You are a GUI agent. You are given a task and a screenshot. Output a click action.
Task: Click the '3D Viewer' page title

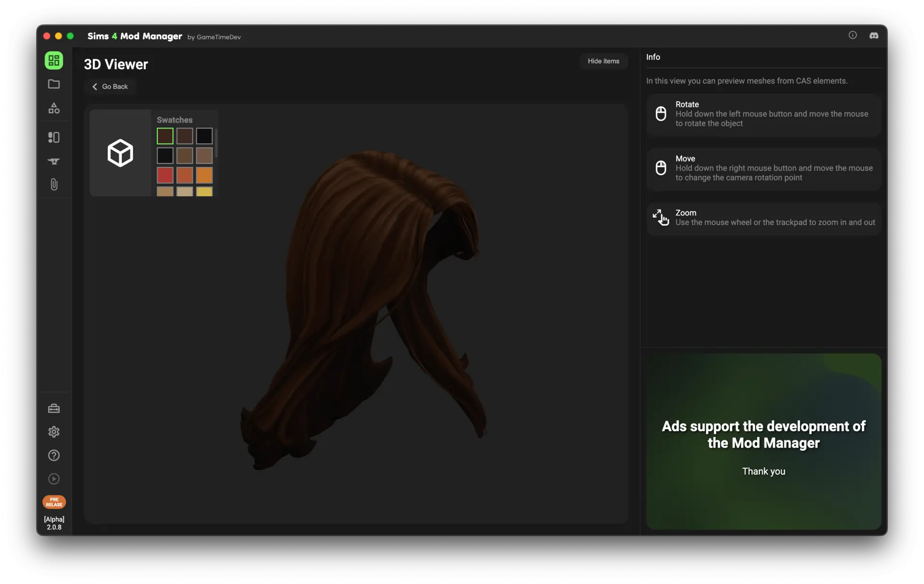coord(116,64)
